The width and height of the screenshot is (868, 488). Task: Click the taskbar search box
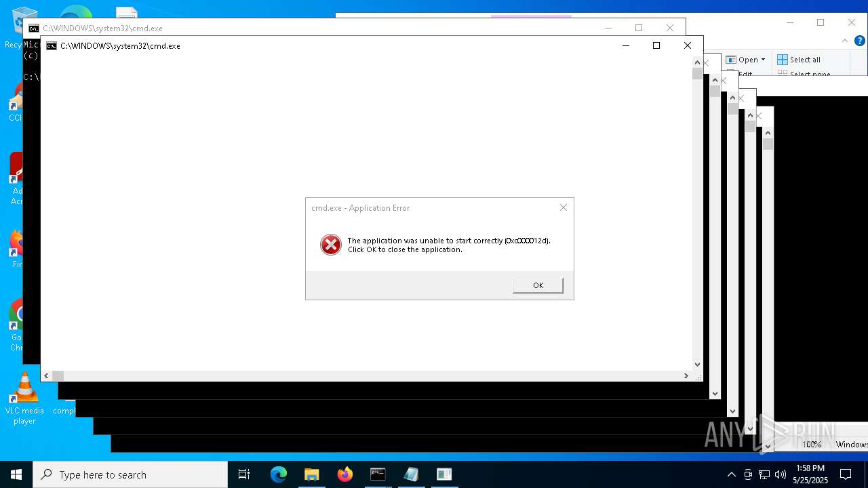[130, 474]
